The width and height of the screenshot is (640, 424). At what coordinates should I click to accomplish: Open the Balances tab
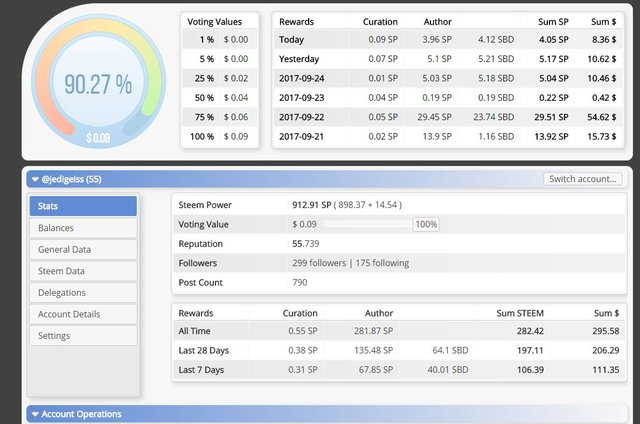tap(83, 228)
